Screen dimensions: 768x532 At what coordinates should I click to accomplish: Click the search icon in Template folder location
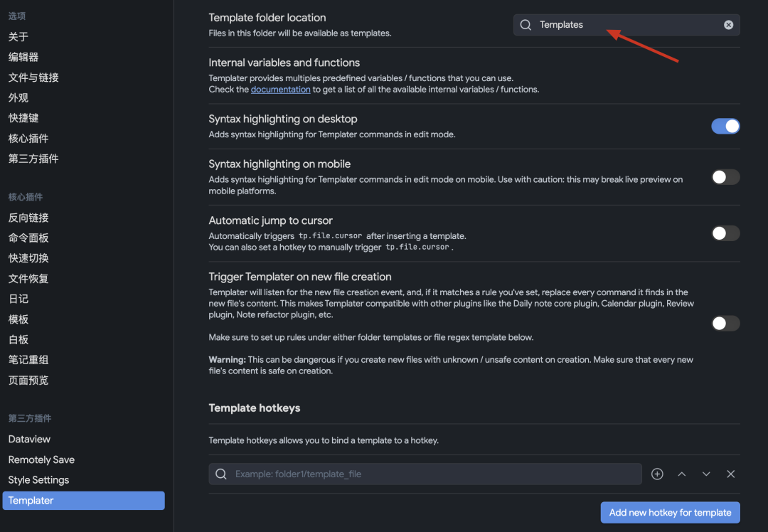[x=526, y=25]
